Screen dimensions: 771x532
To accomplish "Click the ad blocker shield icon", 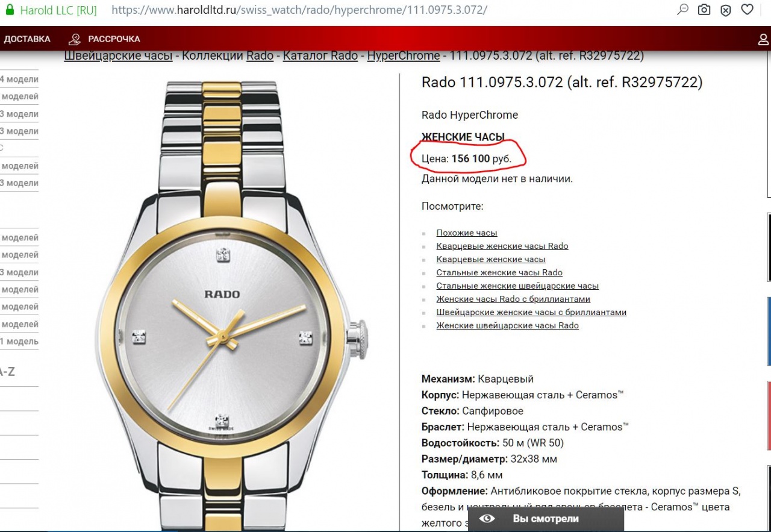I will pos(725,10).
